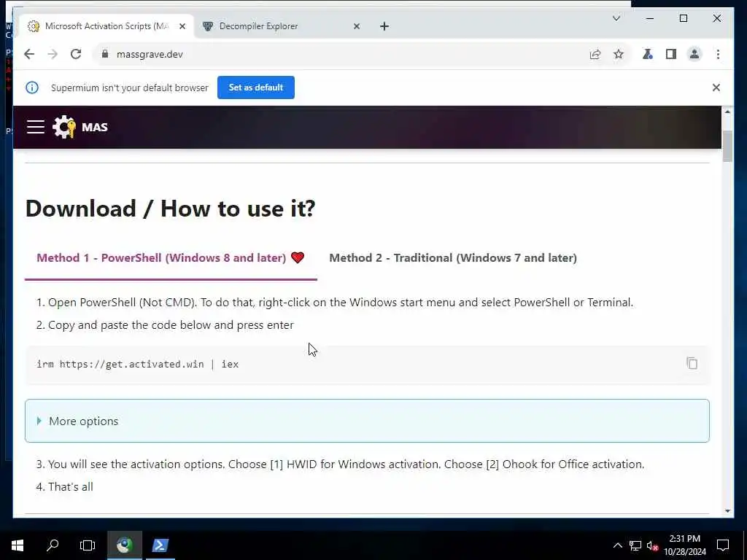This screenshot has width=747, height=560.
Task: Open Task View on the taskbar
Action: (x=88, y=545)
